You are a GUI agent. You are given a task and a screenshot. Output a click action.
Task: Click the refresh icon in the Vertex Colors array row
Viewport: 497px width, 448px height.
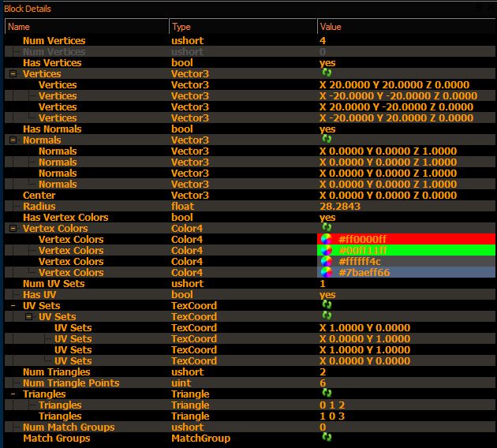[327, 227]
